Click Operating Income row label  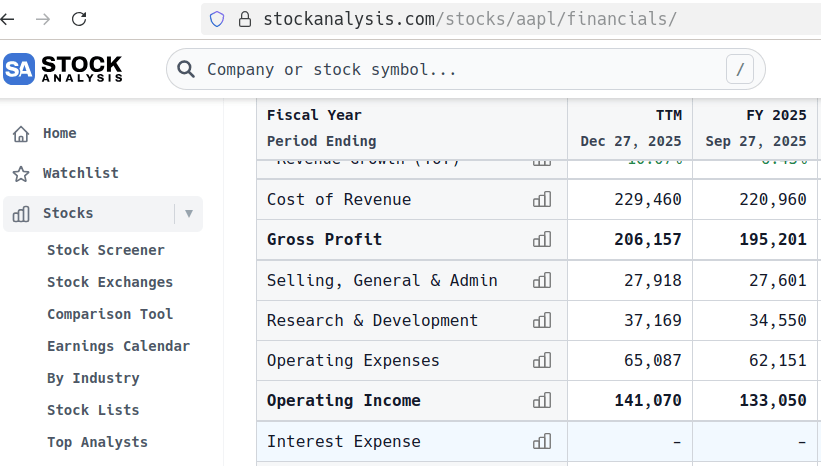click(x=344, y=401)
